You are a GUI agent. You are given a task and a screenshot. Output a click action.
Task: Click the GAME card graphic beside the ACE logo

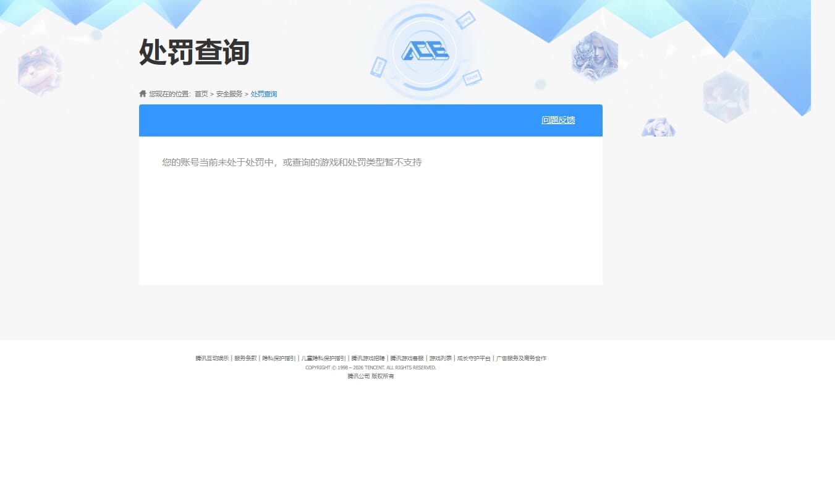tap(466, 19)
